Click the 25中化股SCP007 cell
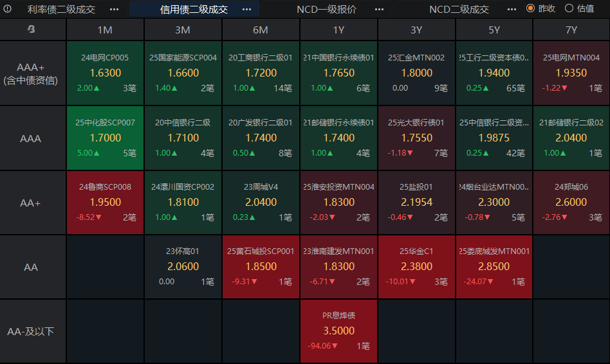 105,138
